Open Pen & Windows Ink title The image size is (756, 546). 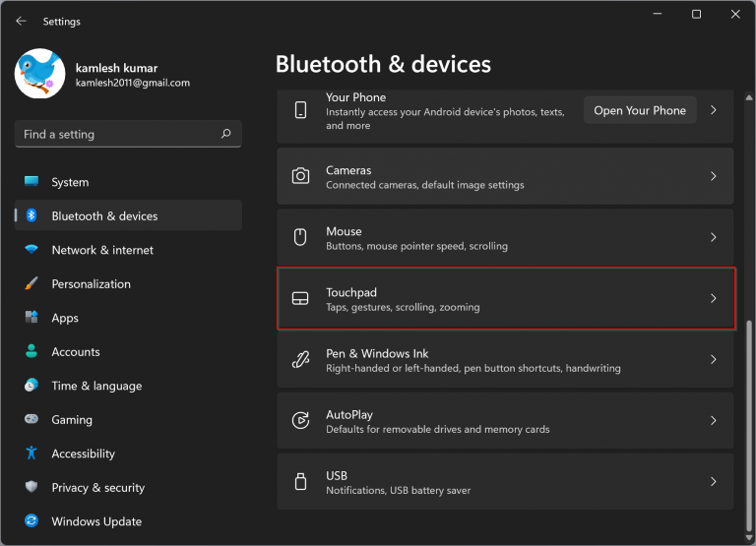click(x=377, y=354)
